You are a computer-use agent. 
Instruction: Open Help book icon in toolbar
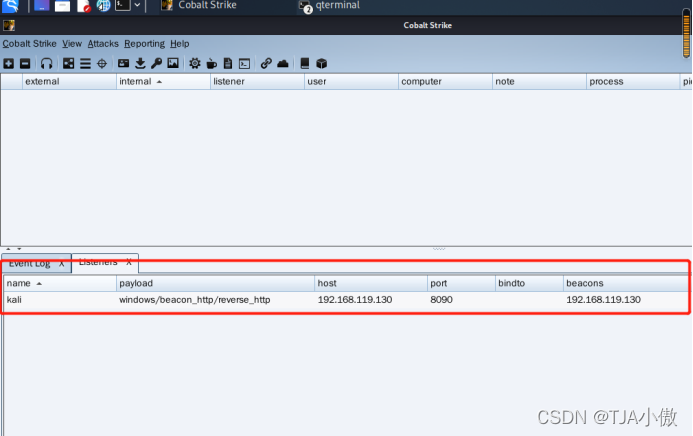click(305, 64)
